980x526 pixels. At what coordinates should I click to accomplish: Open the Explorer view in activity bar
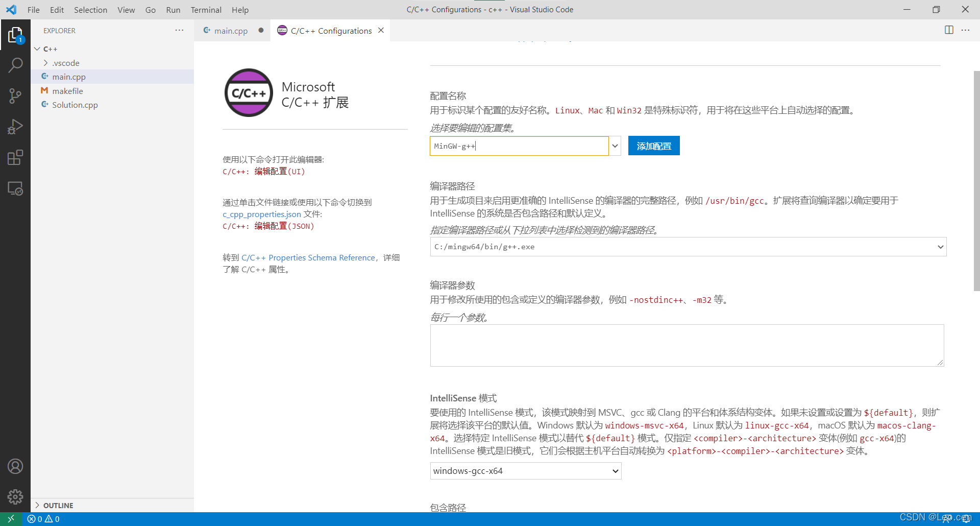(15, 35)
